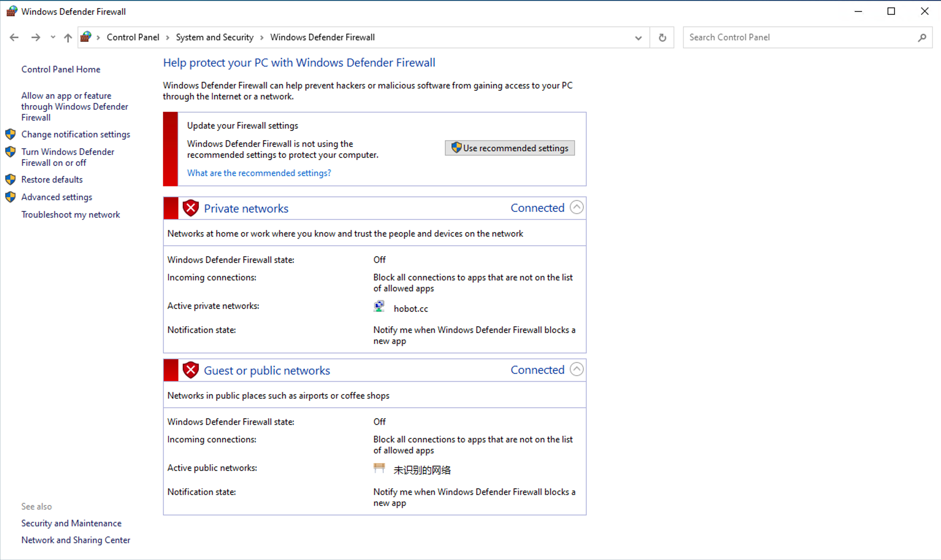Open What are the recommended settings link
Viewport: 941px width, 560px height.
pos(259,173)
